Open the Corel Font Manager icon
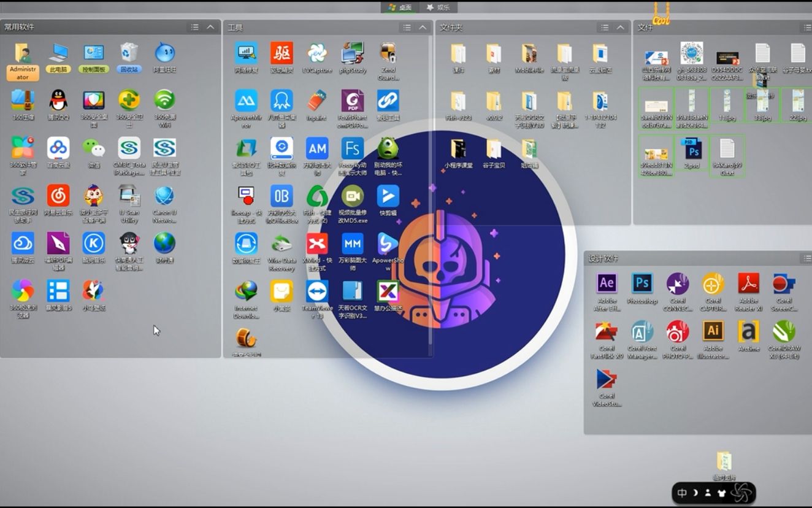812x508 pixels. [x=642, y=331]
